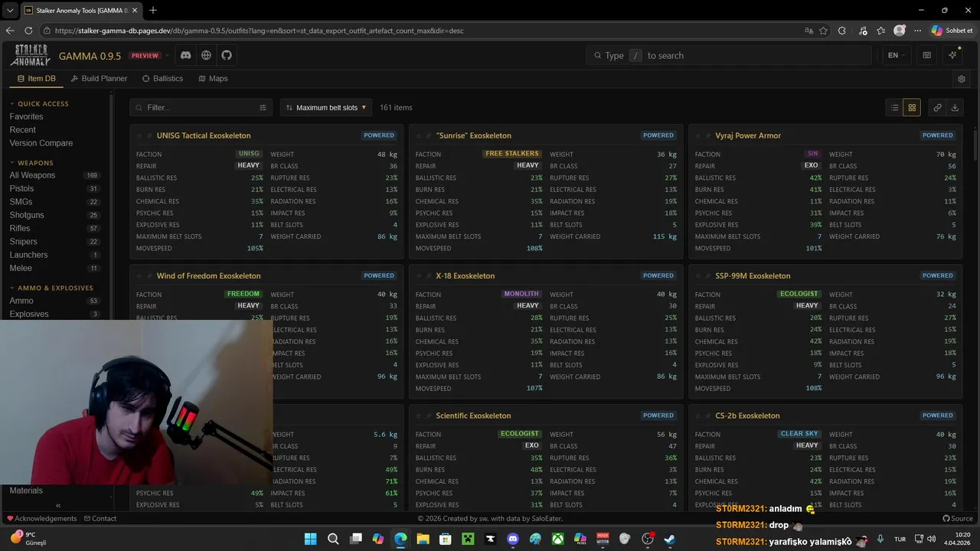
Task: Open the EN language dropdown
Action: coord(896,55)
